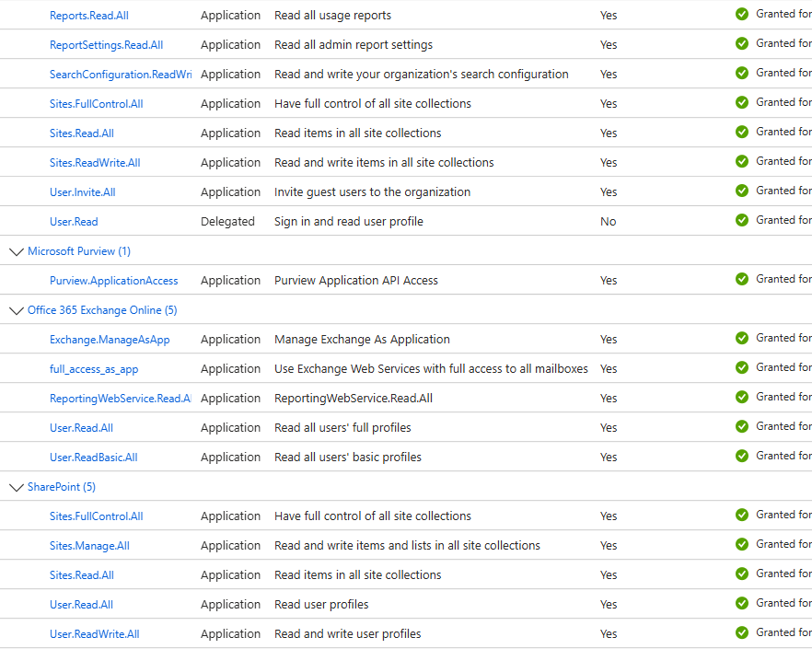
Task: Open the SharePoint (5) group link
Action: pos(61,487)
